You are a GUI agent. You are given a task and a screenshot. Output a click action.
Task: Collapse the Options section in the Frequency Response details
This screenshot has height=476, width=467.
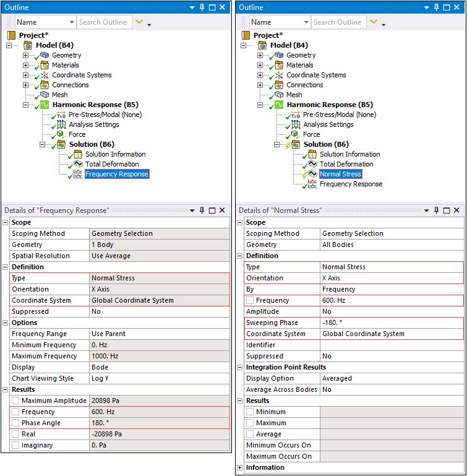tap(6, 323)
